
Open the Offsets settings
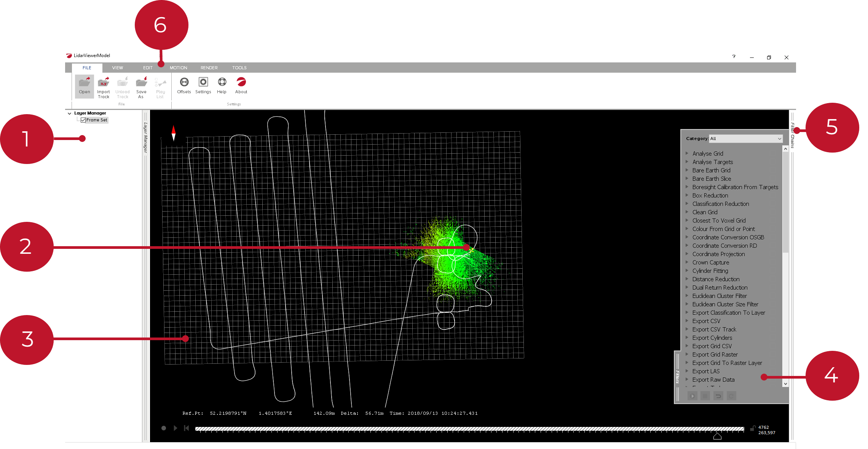pyautogui.click(x=184, y=82)
